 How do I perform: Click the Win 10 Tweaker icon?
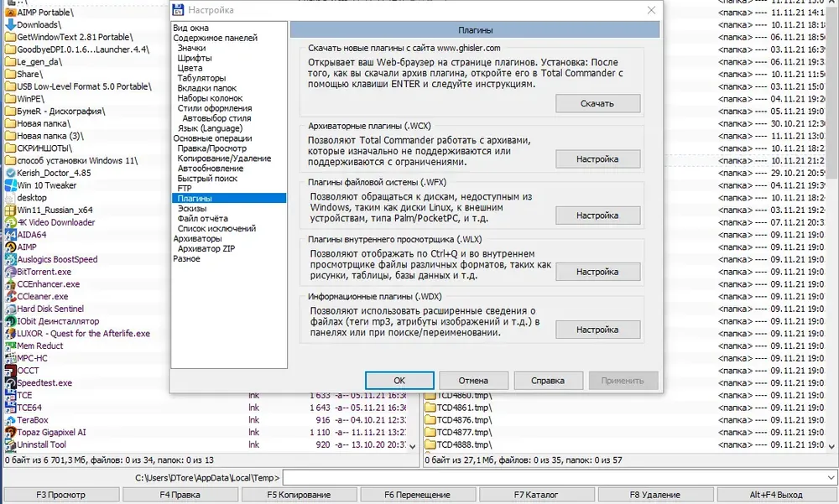point(10,185)
